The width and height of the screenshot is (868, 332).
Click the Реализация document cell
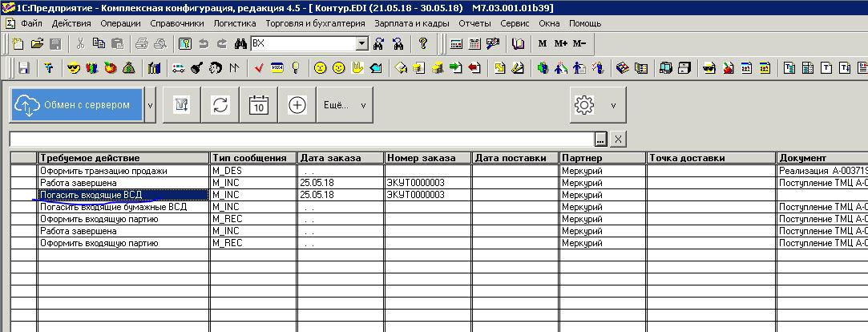pyautogui.click(x=822, y=171)
